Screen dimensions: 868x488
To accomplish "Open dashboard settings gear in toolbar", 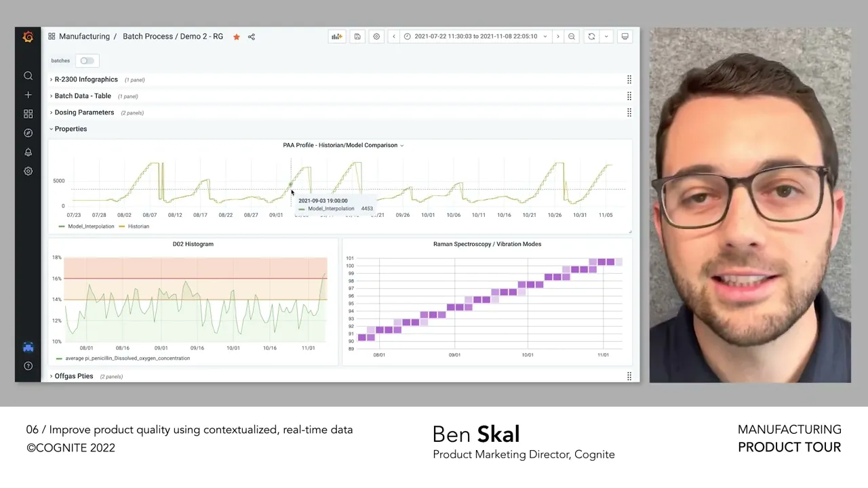I will [376, 37].
